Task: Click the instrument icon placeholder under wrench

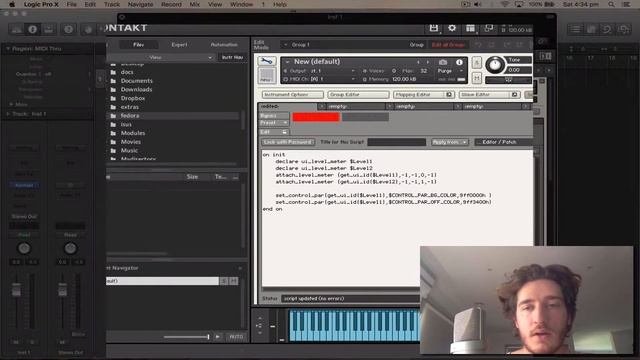Action: pyautogui.click(x=267, y=76)
